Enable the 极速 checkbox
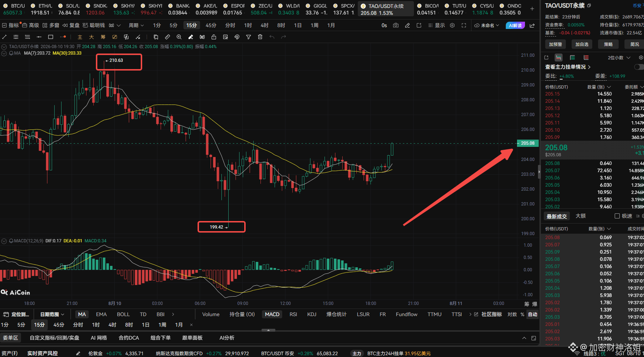 (617, 216)
